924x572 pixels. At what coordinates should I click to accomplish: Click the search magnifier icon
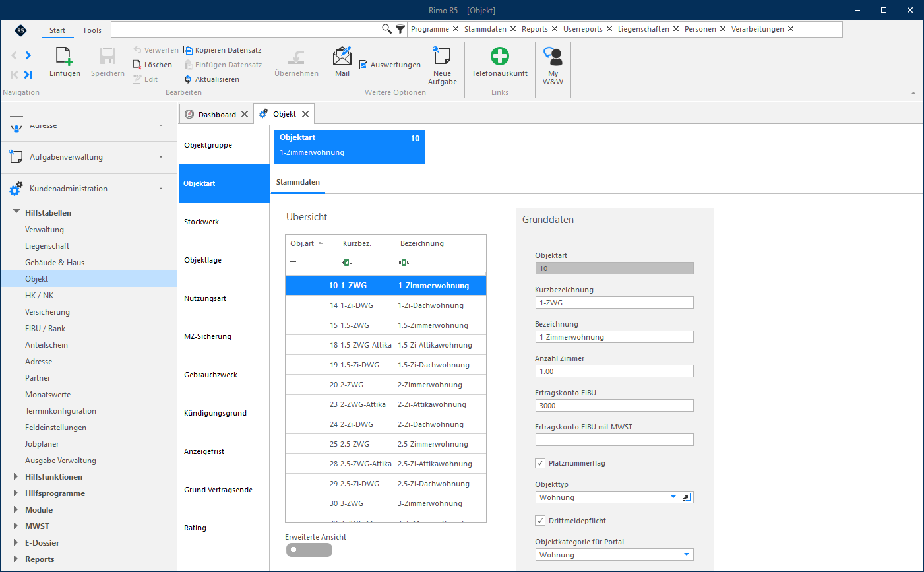(x=387, y=29)
